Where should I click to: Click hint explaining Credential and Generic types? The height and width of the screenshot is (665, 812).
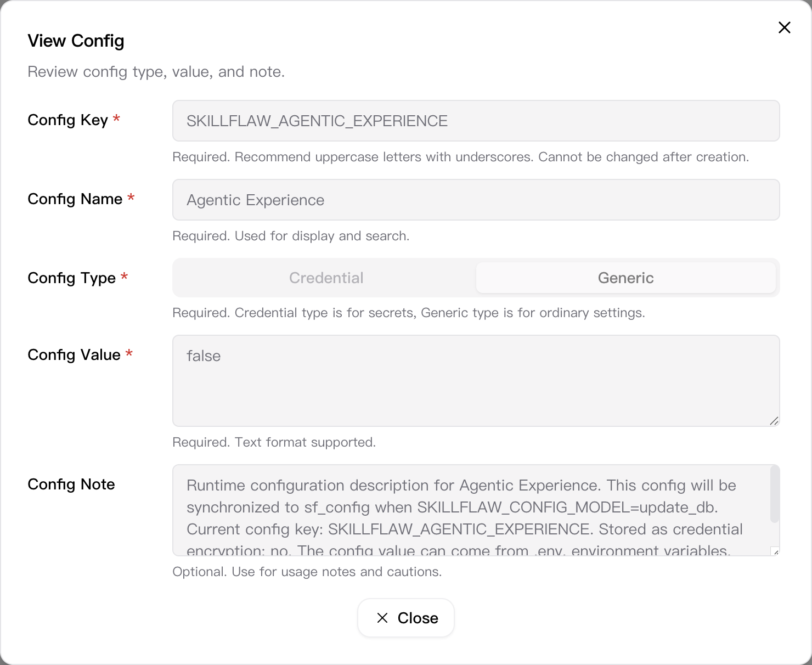point(409,313)
